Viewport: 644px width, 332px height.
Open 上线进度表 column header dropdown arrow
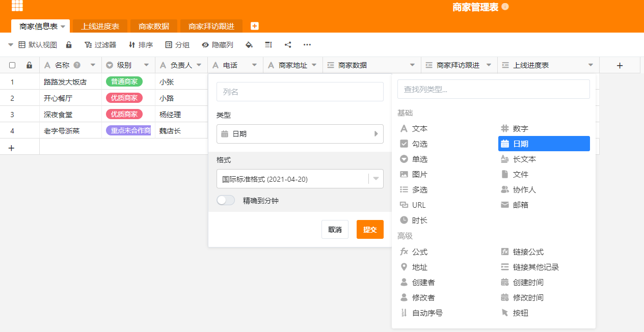pos(591,65)
